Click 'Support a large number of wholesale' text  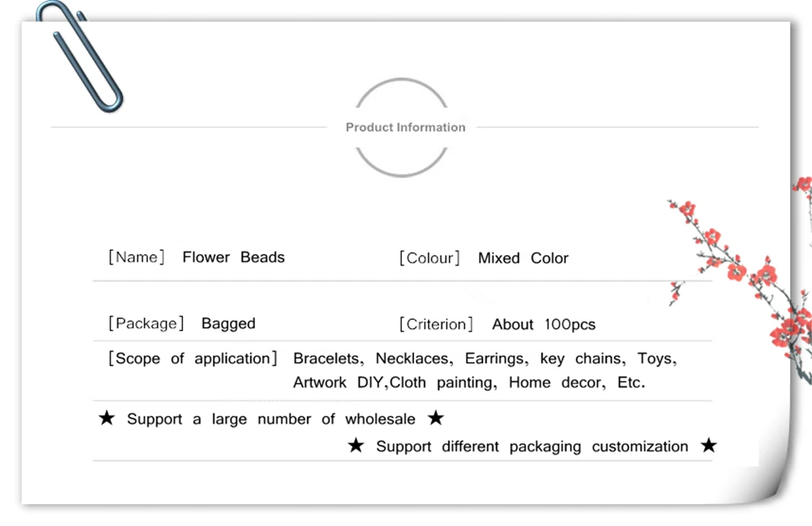point(271,419)
